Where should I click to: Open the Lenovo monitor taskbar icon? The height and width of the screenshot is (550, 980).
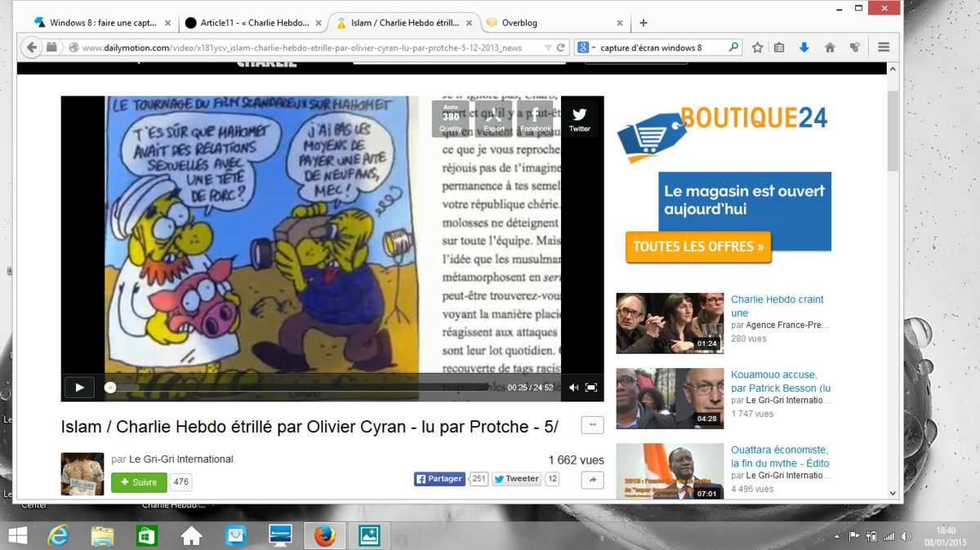click(x=280, y=535)
